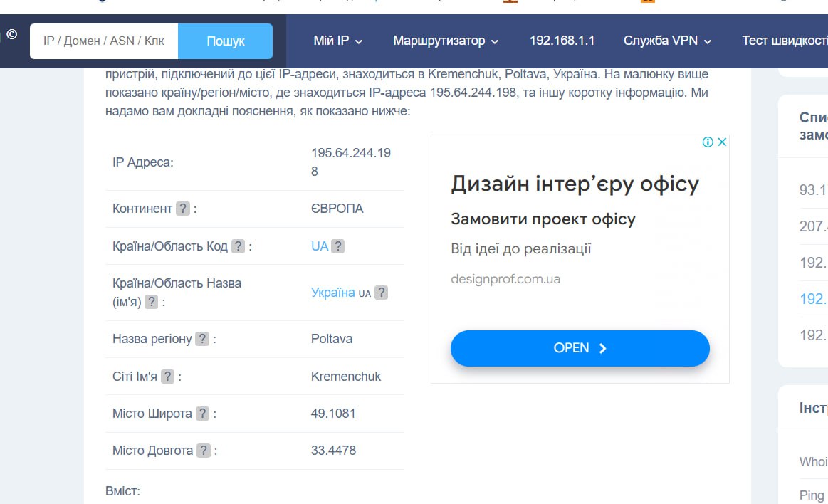Click the designprof.com.ua ad link
This screenshot has width=828, height=504.
tap(505, 279)
